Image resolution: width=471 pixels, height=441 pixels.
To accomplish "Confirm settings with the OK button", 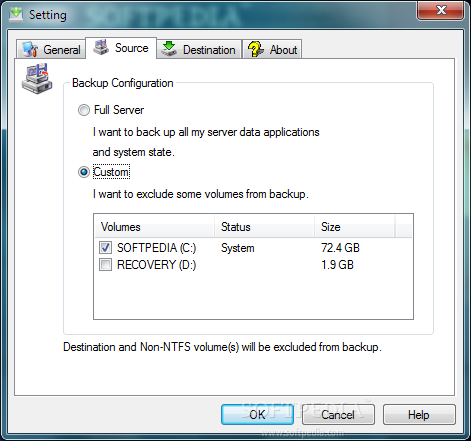I will click(x=257, y=415).
